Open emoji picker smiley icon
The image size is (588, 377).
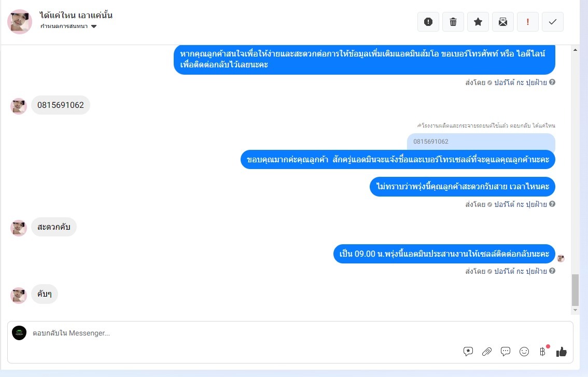[524, 352]
